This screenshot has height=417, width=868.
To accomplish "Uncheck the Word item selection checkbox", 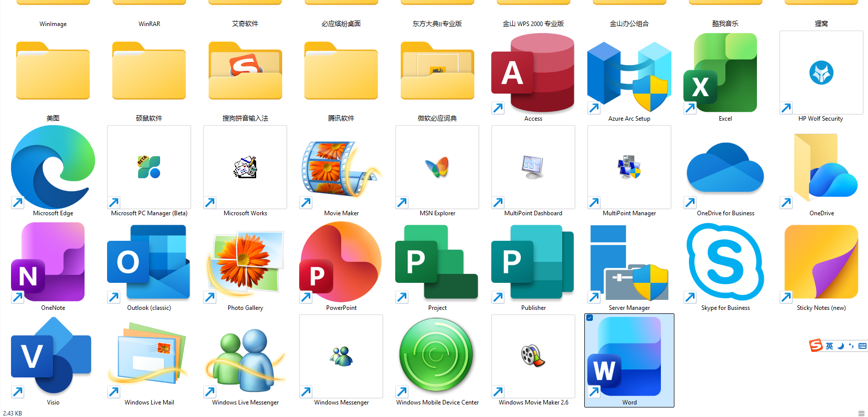I will pyautogui.click(x=590, y=318).
